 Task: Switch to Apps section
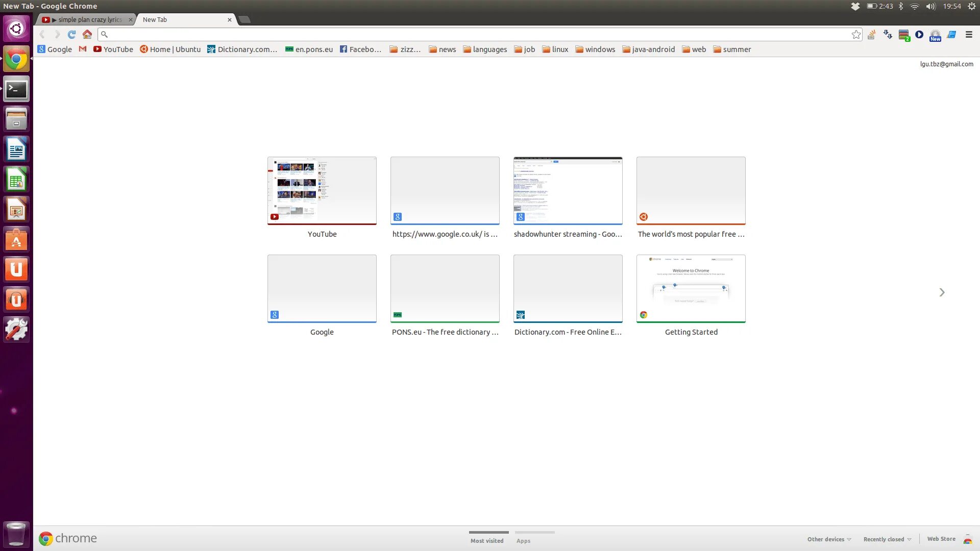pyautogui.click(x=523, y=540)
